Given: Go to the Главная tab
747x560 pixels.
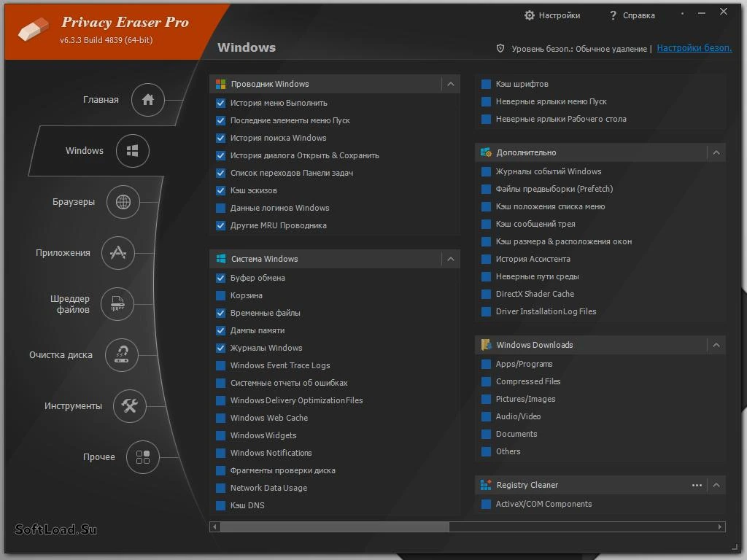Looking at the screenshot, I should [x=101, y=99].
